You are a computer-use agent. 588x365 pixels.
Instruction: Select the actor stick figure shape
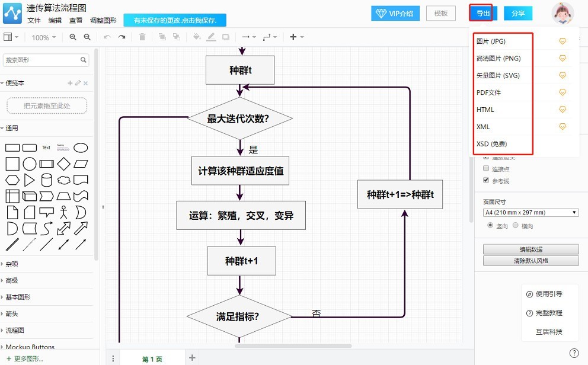point(64,212)
